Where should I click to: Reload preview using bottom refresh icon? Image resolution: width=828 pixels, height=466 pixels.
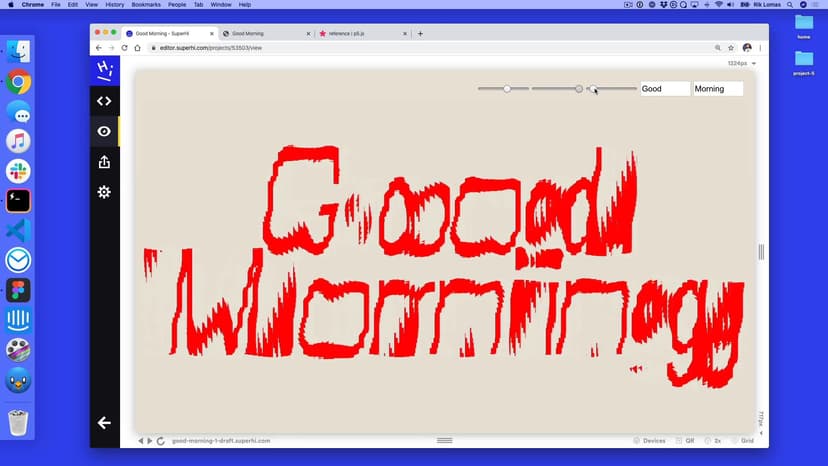(161, 441)
